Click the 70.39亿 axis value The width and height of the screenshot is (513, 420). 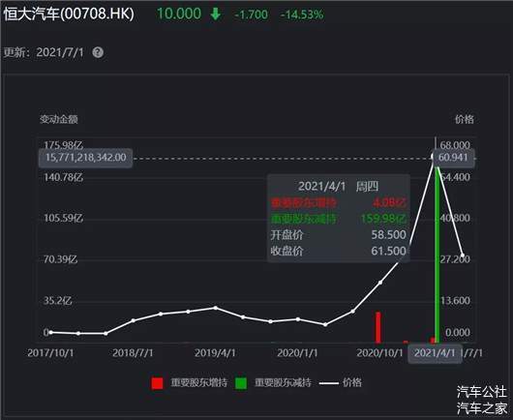tap(61, 259)
